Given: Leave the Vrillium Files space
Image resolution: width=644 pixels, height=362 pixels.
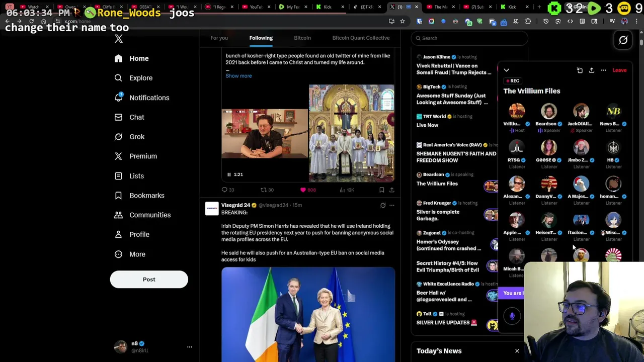Looking at the screenshot, I should [x=619, y=70].
